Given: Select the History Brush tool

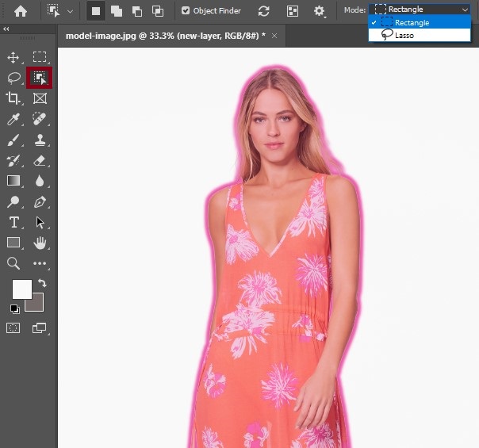Looking at the screenshot, I should tap(13, 161).
